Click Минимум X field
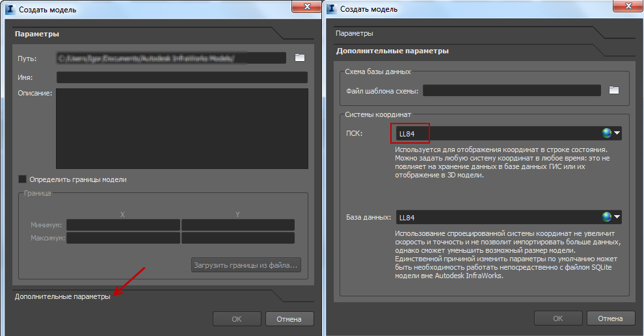 tap(123, 225)
